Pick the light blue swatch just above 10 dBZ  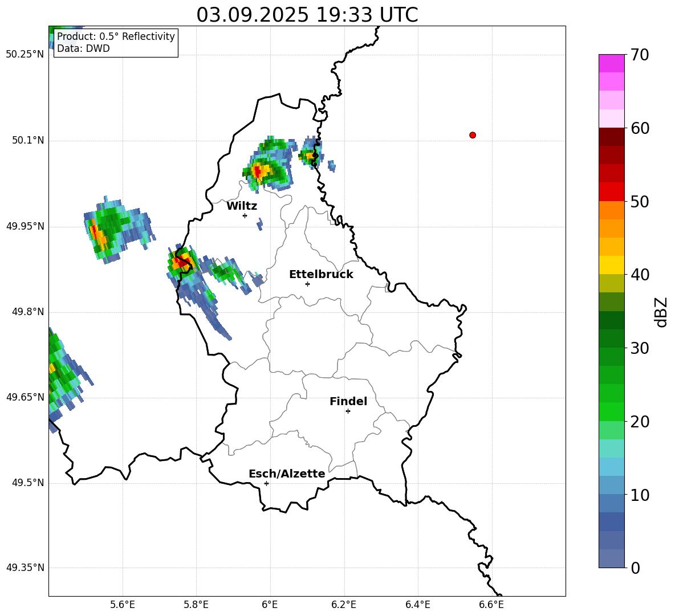(x=611, y=486)
